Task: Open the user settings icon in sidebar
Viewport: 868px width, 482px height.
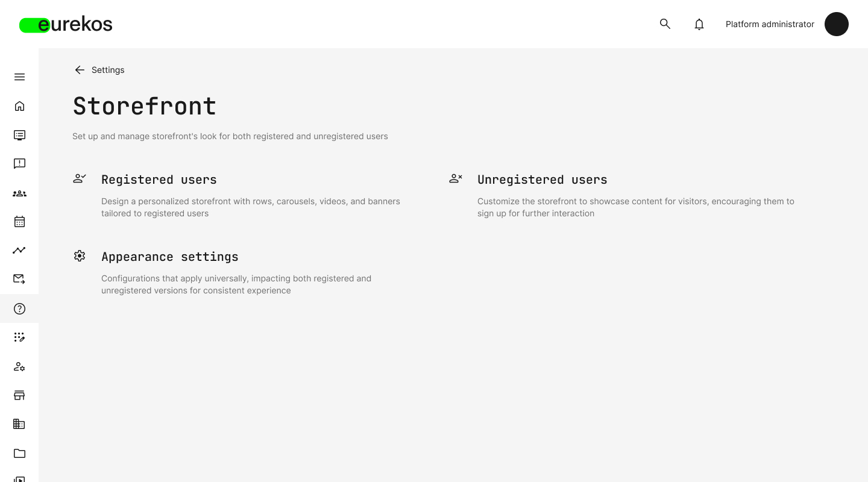Action: [19, 366]
